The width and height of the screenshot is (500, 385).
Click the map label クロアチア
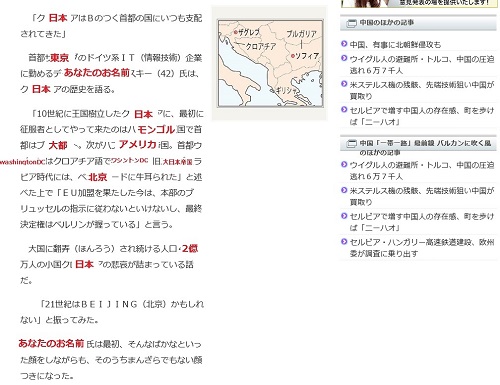click(261, 46)
